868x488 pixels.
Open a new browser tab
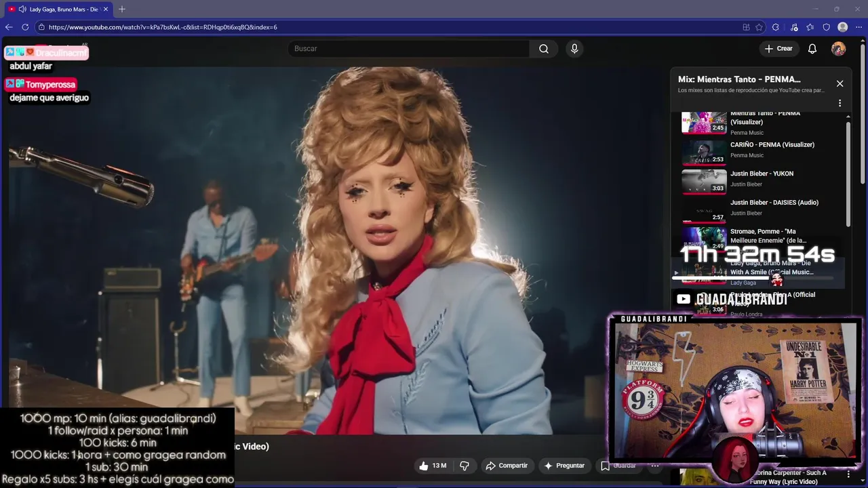point(122,9)
